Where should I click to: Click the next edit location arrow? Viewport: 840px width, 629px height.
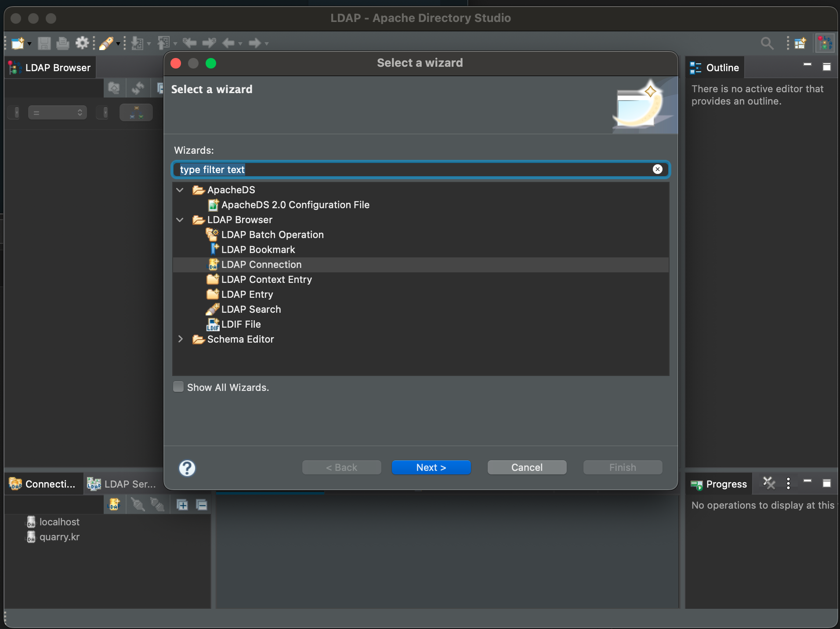(x=209, y=43)
